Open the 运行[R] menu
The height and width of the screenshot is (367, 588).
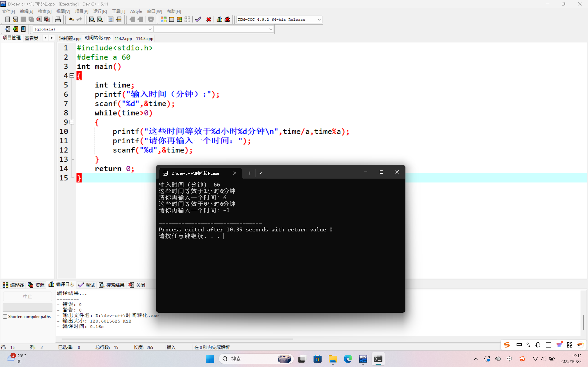pos(100,11)
